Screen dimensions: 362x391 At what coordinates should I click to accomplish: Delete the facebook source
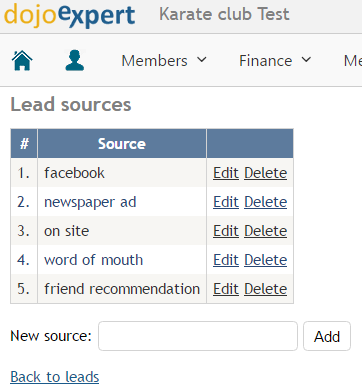[265, 173]
